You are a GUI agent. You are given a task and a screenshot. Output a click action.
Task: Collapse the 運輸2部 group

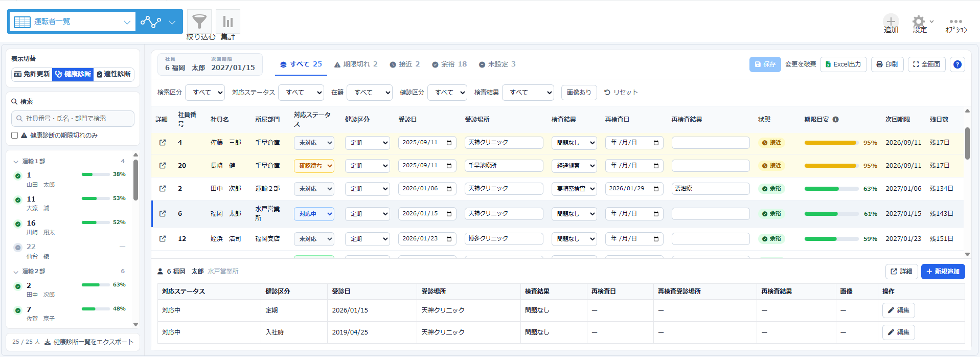[x=16, y=272]
